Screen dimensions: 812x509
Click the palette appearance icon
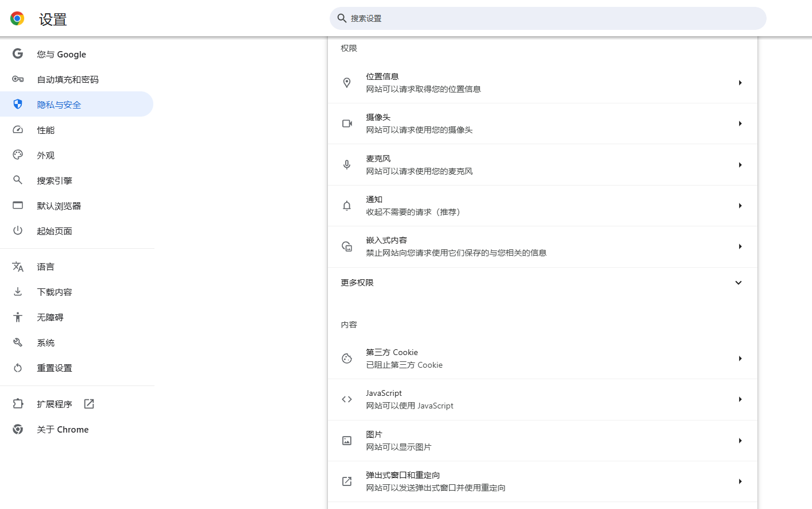point(18,155)
